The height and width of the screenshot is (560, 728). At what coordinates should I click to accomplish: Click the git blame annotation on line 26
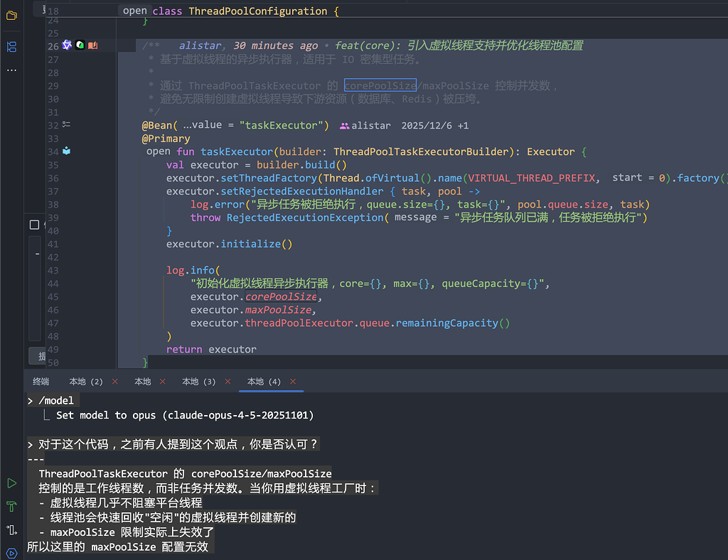click(x=381, y=45)
